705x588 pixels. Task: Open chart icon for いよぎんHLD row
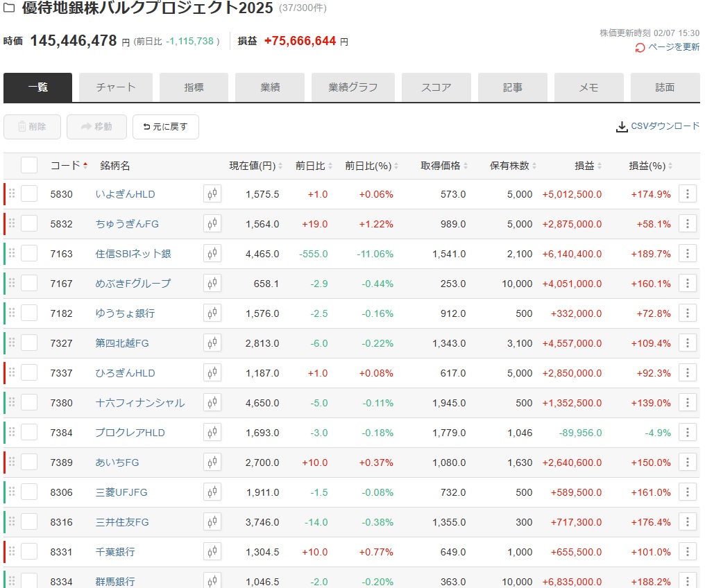coord(212,194)
